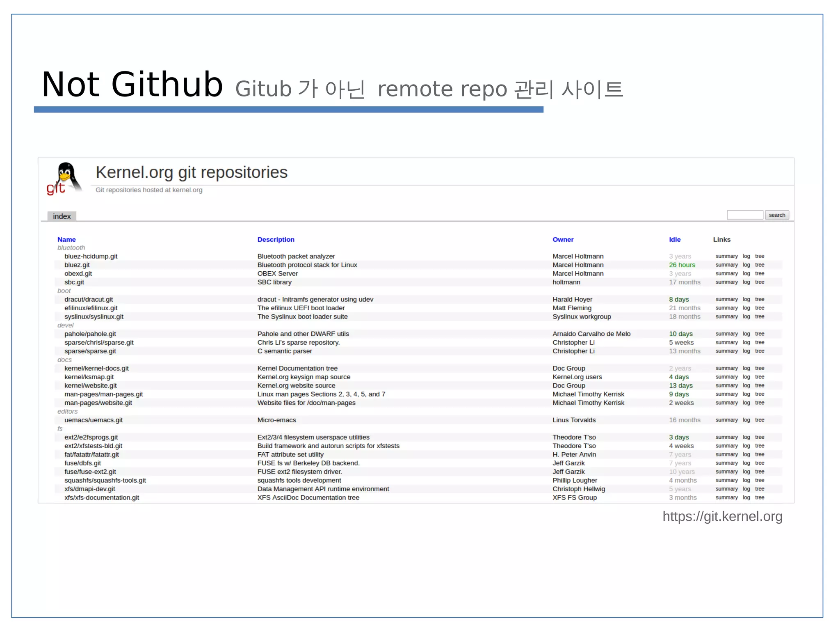
Task: Open fuse/fuse-ext2.git repository
Action: coord(90,472)
